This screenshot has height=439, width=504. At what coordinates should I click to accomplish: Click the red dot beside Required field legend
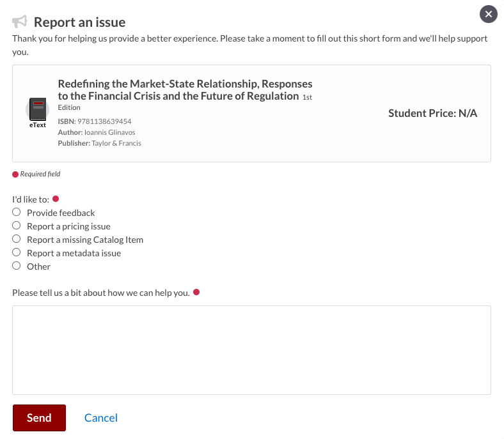click(15, 174)
